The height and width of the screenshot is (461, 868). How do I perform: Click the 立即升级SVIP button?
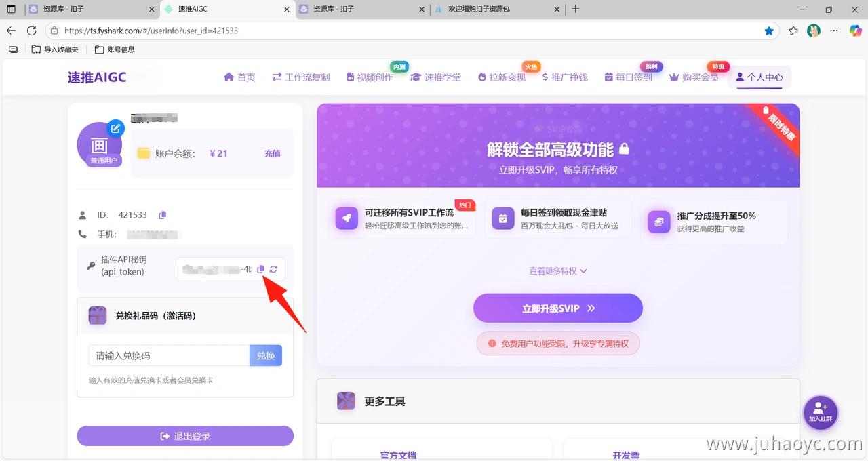[x=558, y=308]
